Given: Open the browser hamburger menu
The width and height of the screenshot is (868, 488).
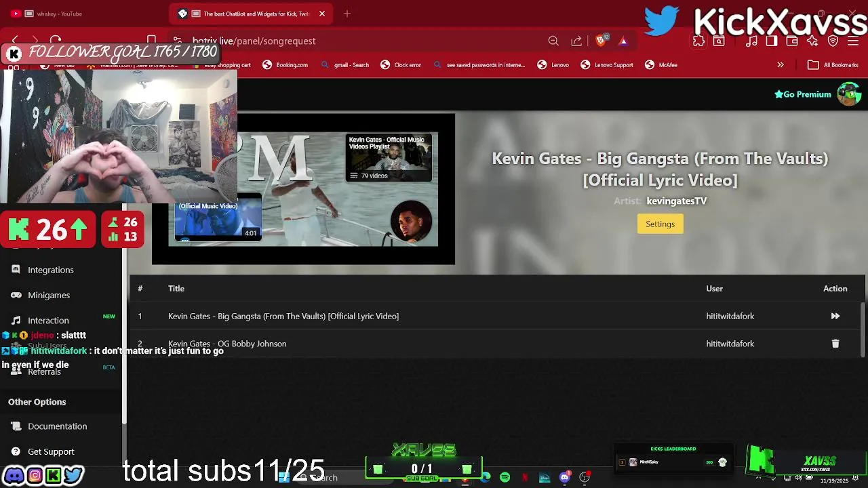Looking at the screenshot, I should tap(854, 41).
